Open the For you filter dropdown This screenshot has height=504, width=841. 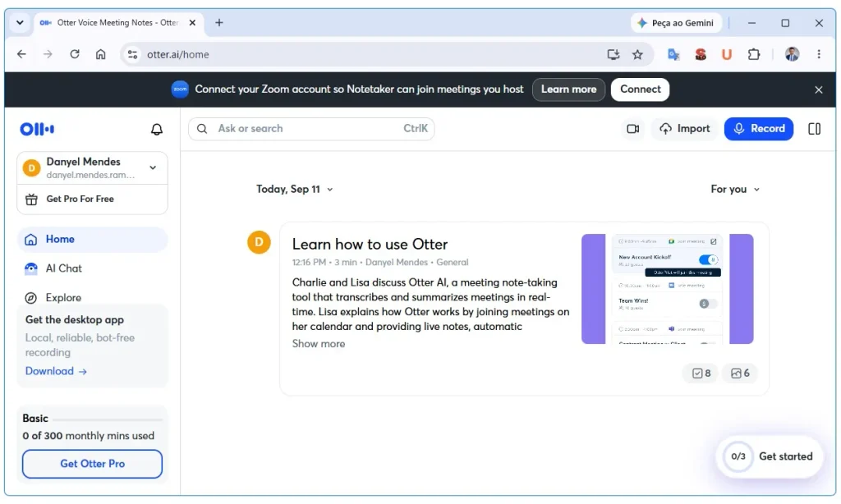pyautogui.click(x=735, y=190)
